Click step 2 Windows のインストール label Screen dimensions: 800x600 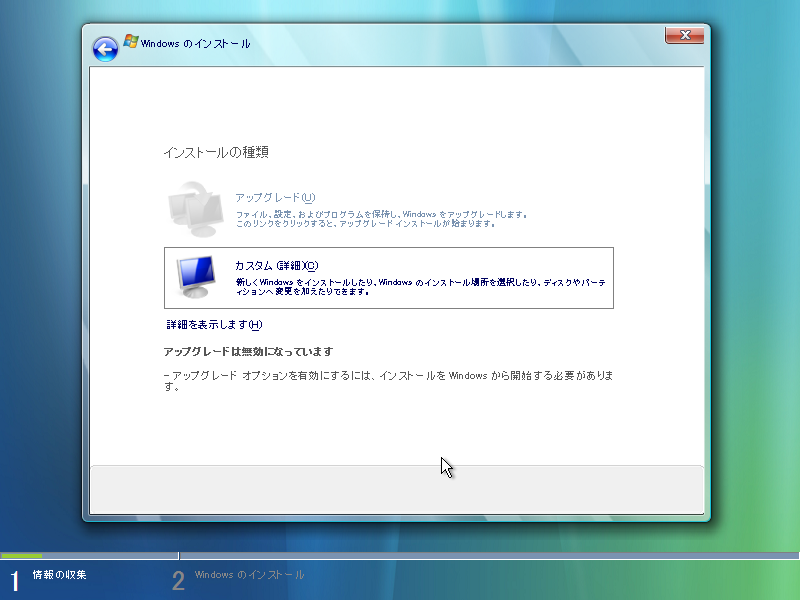pos(249,574)
